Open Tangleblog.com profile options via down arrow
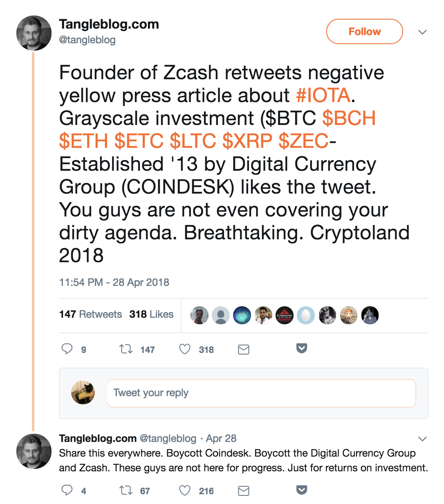The height and width of the screenshot is (504, 444). 422,31
